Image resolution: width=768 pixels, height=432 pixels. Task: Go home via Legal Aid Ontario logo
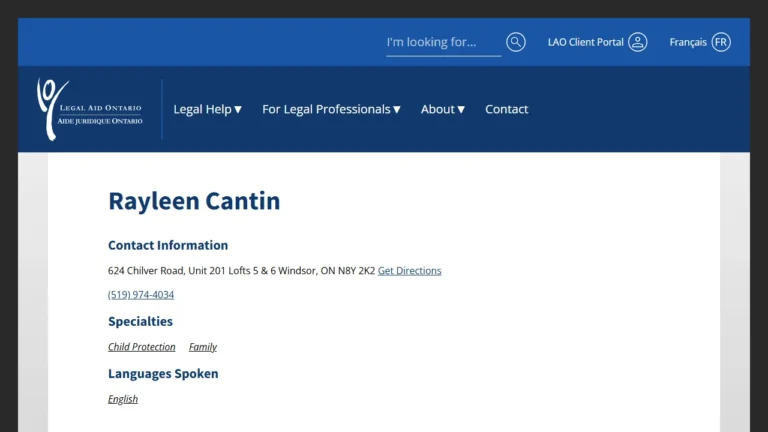[x=90, y=109]
